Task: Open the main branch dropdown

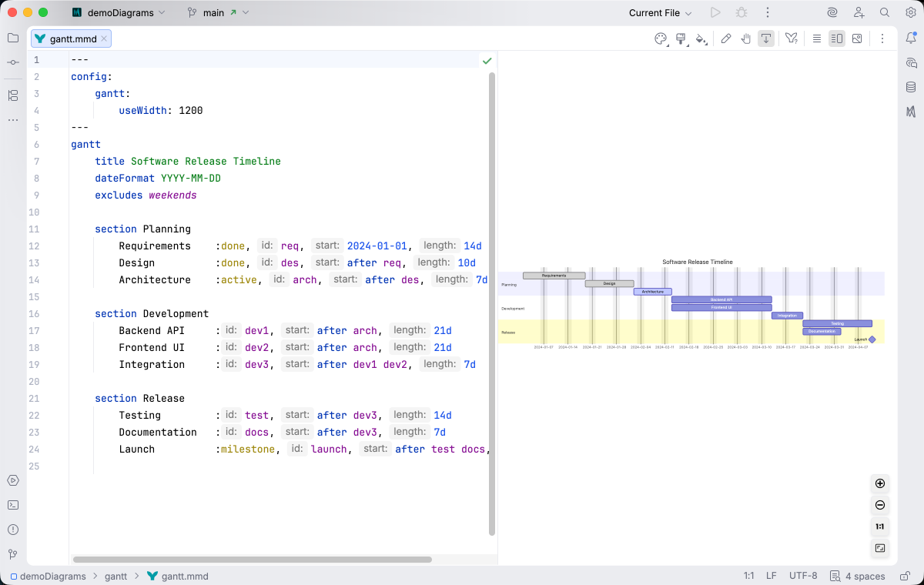Action: coord(217,12)
